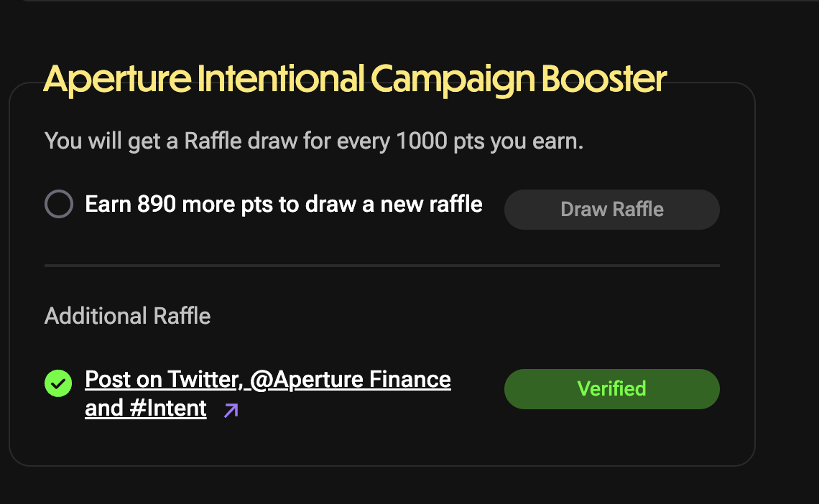Click the Aperture Intentional Campaign Booster heading
The width and height of the screenshot is (819, 504).
pyautogui.click(x=355, y=79)
